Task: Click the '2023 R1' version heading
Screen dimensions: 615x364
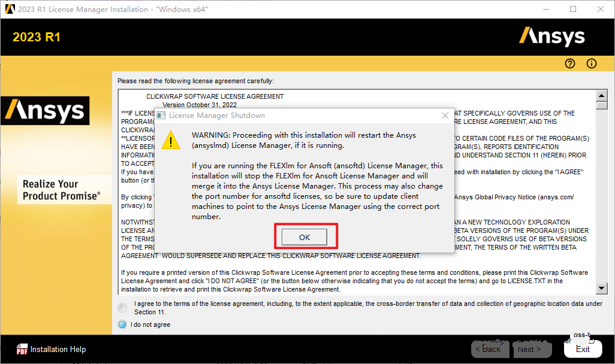Action: click(37, 37)
